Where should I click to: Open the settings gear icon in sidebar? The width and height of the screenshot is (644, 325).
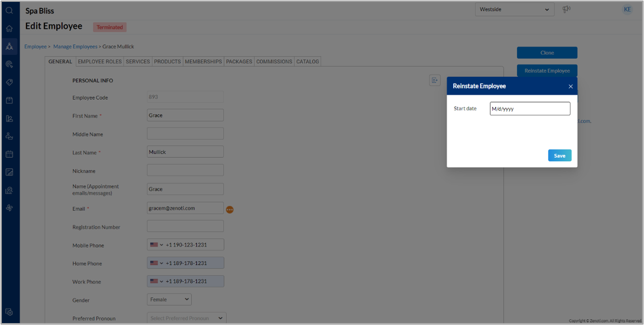click(x=9, y=312)
